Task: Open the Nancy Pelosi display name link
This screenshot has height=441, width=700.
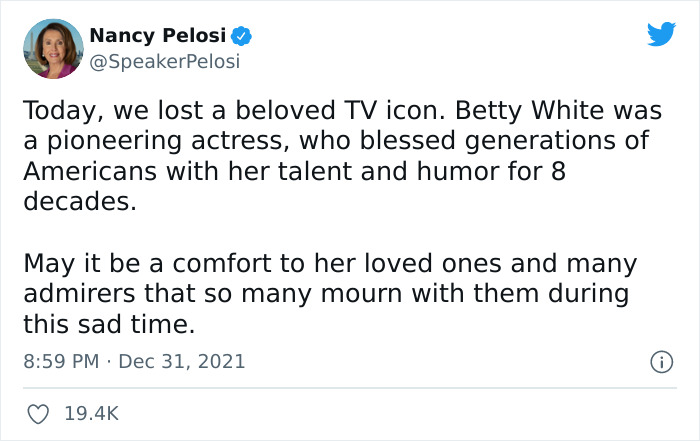Action: point(157,37)
